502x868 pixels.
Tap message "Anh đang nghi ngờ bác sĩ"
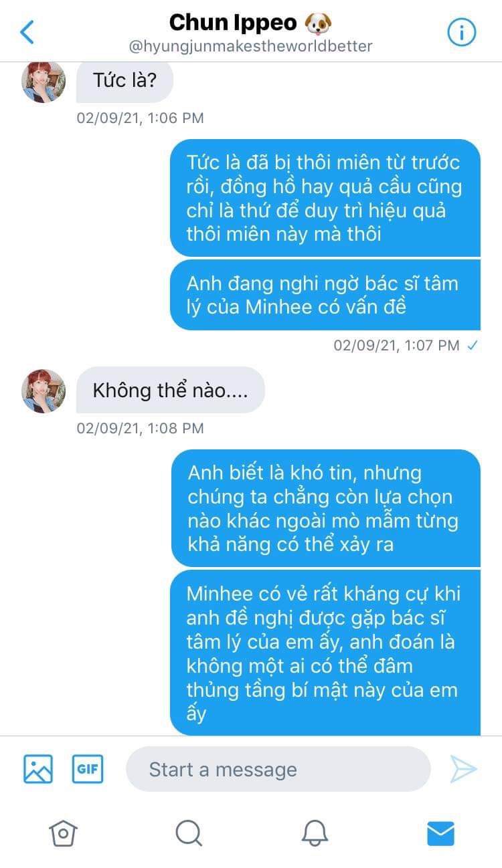325,295
